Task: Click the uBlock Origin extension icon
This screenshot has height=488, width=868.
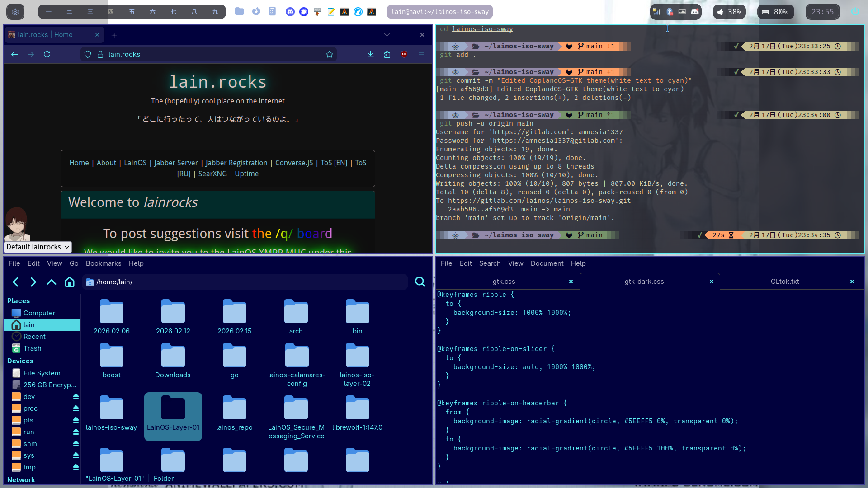Action: 404,54
